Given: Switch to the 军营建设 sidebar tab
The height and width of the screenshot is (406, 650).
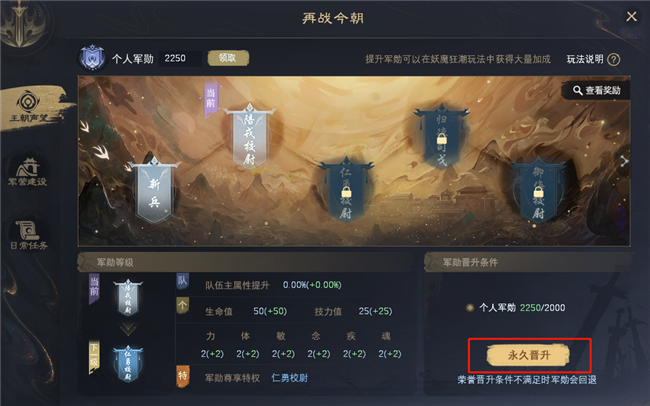Looking at the screenshot, I should click(28, 172).
